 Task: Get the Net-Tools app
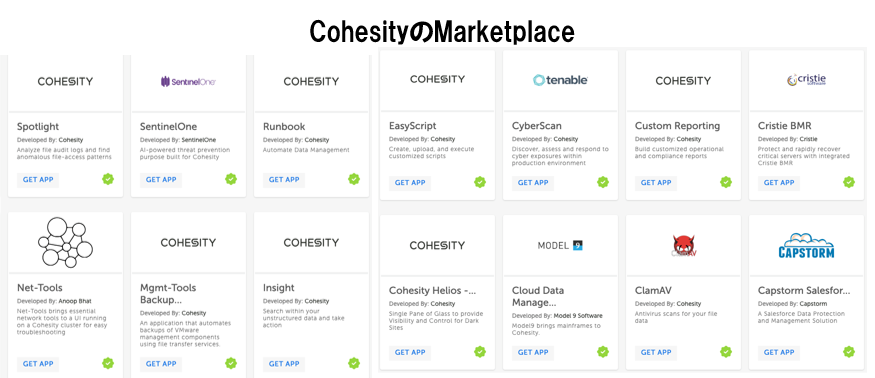point(38,363)
